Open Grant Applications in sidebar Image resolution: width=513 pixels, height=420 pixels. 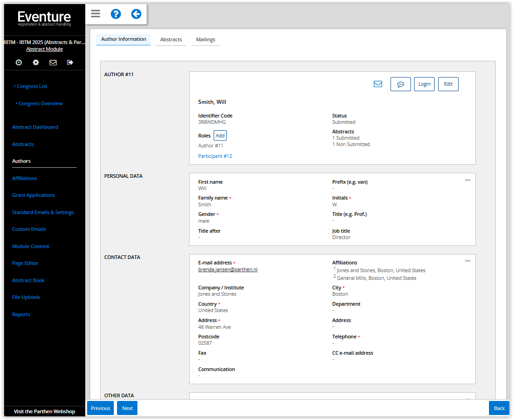[34, 195]
